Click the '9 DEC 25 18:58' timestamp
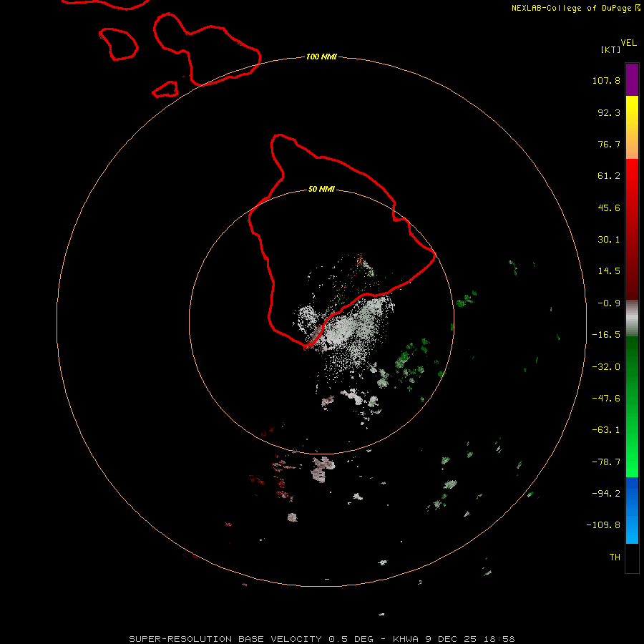644x644 pixels. (x=470, y=639)
